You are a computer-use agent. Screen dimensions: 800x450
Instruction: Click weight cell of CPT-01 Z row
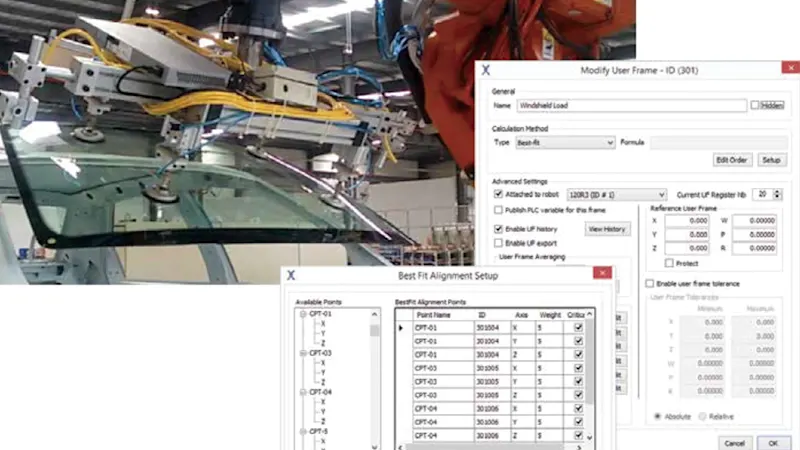click(549, 355)
